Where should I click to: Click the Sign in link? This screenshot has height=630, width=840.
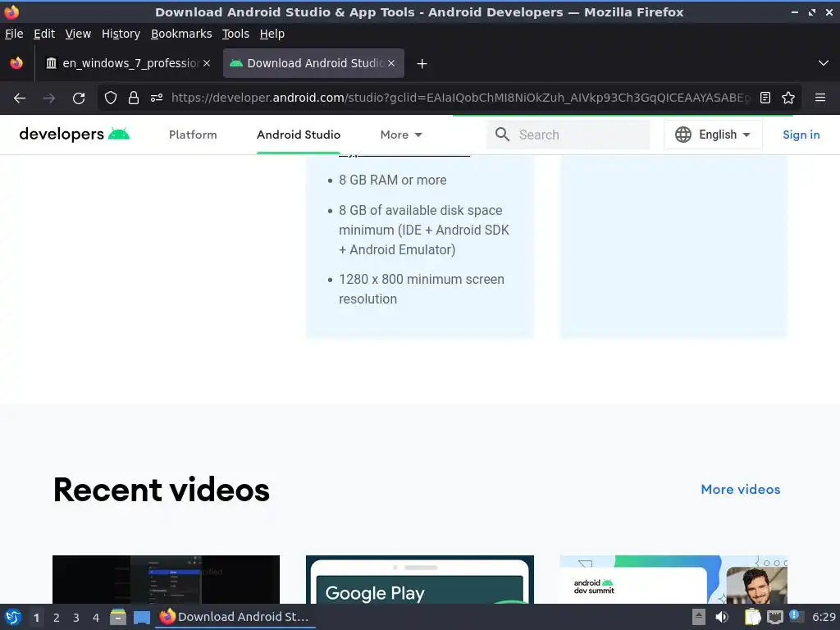(801, 135)
